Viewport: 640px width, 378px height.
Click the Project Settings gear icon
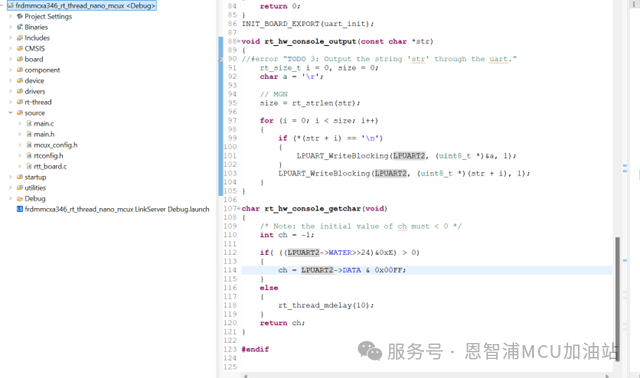(x=20, y=16)
